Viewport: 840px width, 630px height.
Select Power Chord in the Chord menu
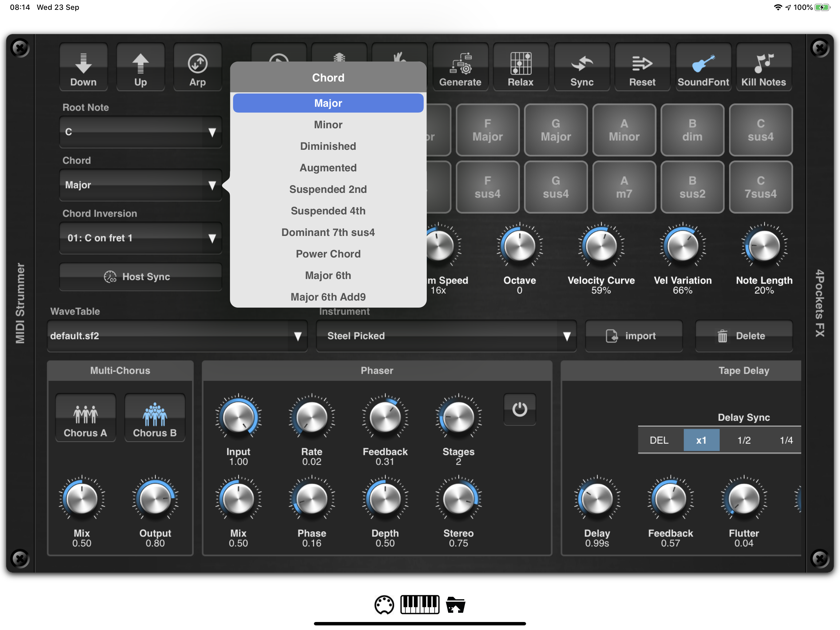pyautogui.click(x=328, y=254)
